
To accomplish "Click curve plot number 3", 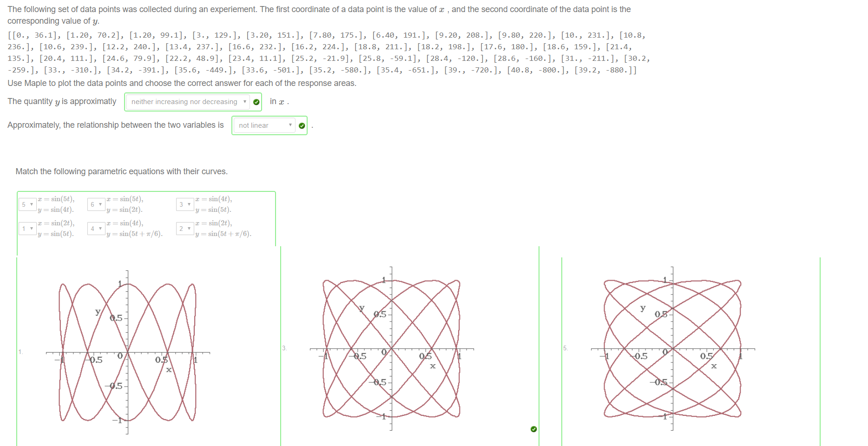I will [391, 348].
